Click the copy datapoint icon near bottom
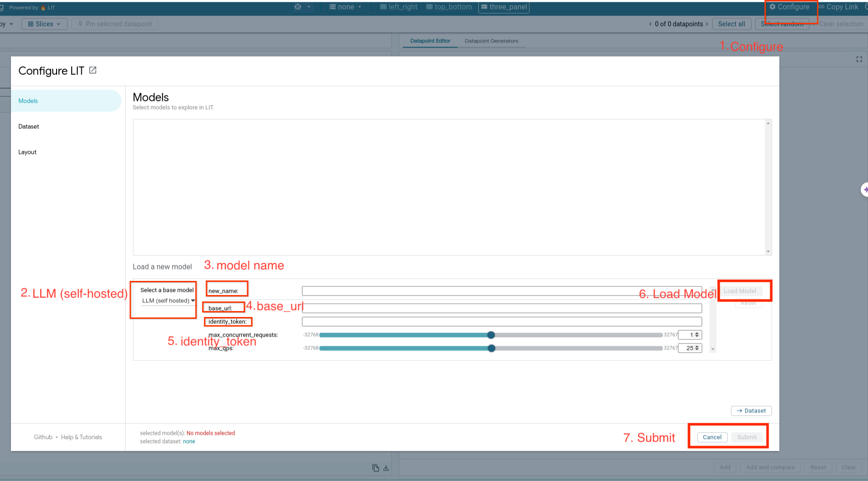Screen dimensions: 868x481 tap(375, 468)
